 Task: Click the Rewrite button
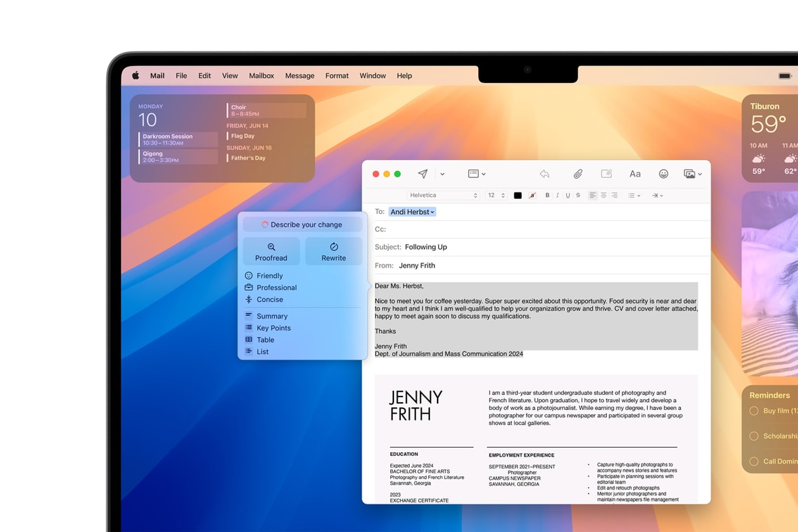pyautogui.click(x=333, y=251)
